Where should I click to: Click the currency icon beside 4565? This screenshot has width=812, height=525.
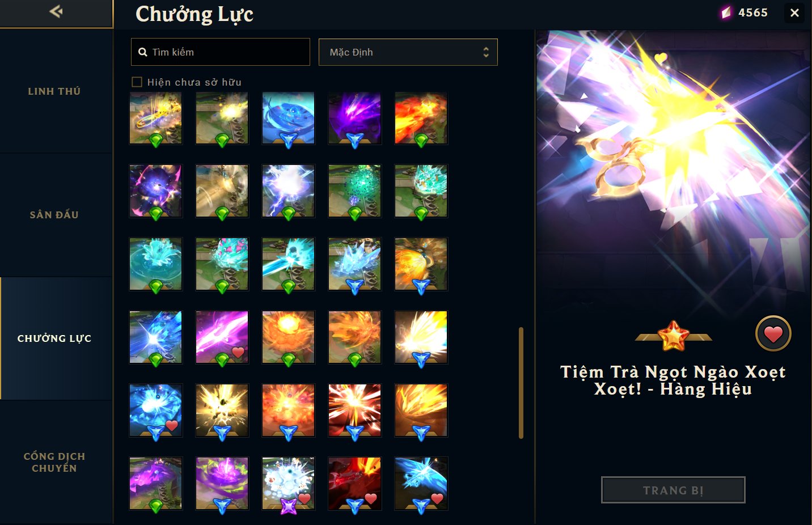[x=726, y=12]
